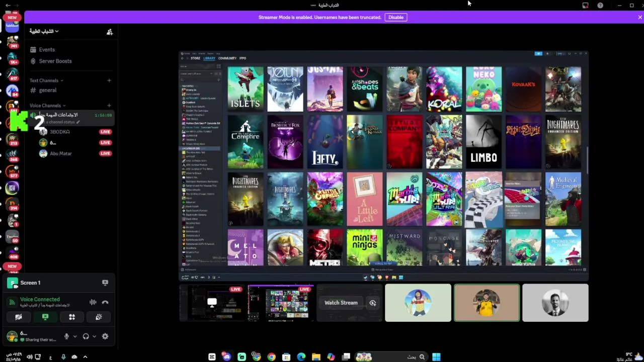Open Copilot icon on taskbar
Screen dimensions: 644x362
[331, 357]
